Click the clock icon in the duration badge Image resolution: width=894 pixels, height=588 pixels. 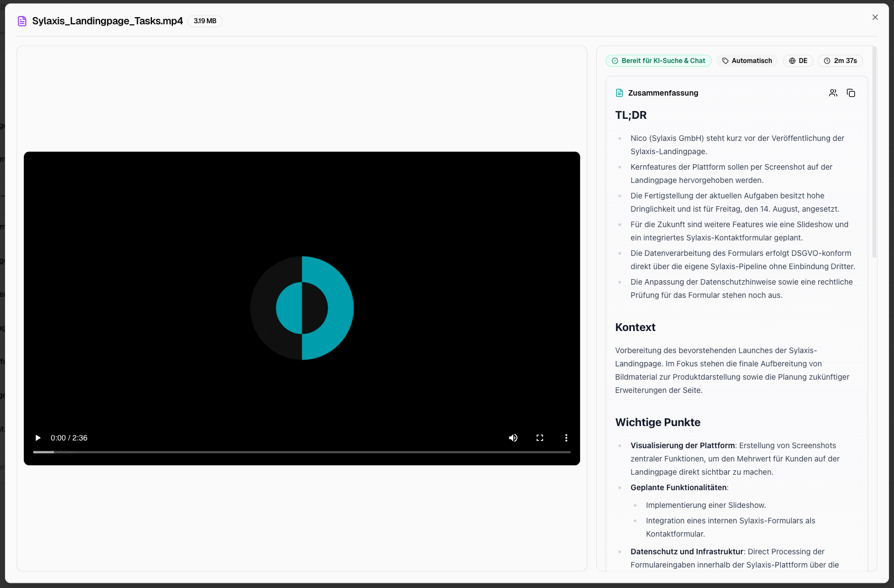(x=827, y=61)
